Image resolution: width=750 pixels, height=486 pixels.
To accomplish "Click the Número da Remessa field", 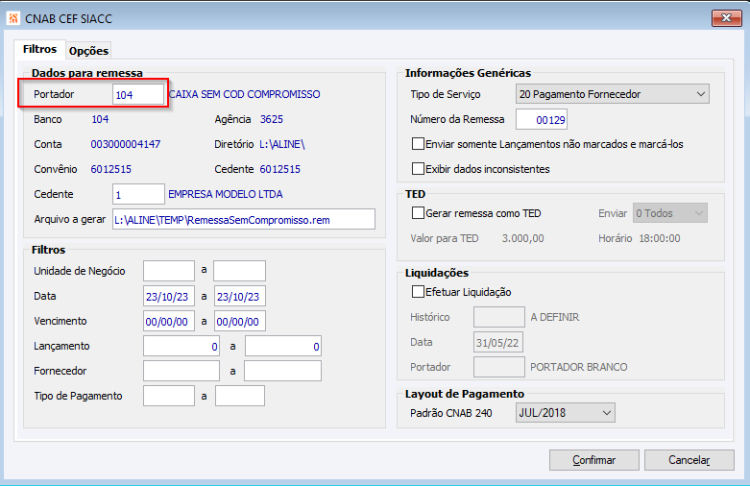I will pos(541,120).
